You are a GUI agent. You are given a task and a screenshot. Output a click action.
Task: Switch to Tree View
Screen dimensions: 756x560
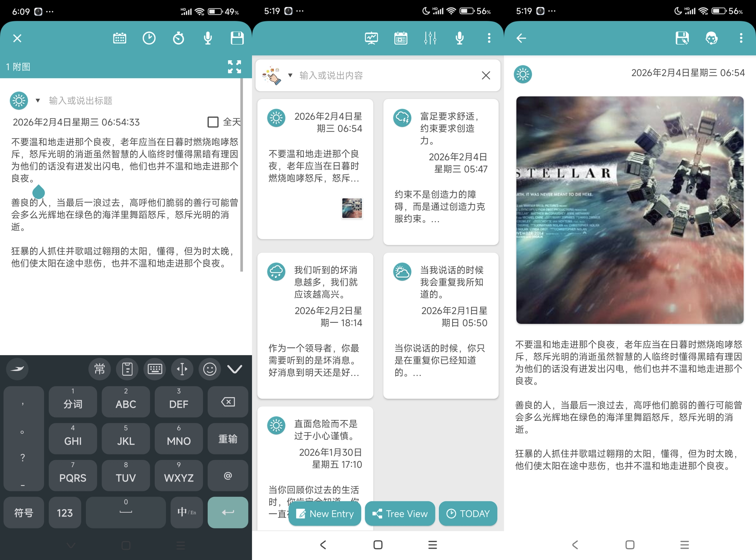[400, 514]
